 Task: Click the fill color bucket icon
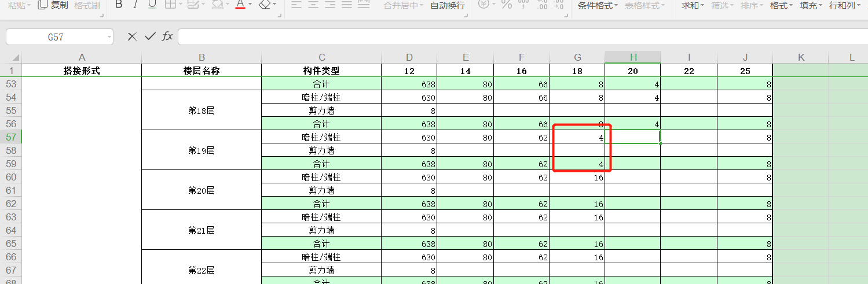tap(218, 5)
